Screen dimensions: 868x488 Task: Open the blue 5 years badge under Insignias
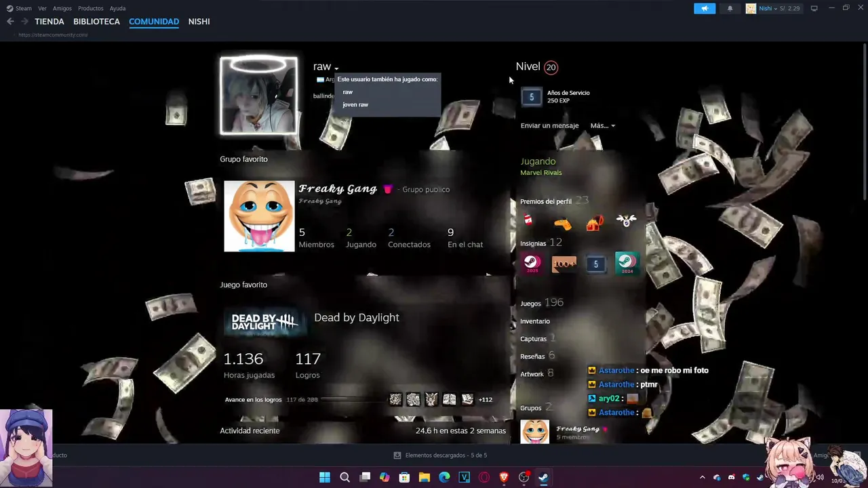pyautogui.click(x=595, y=264)
